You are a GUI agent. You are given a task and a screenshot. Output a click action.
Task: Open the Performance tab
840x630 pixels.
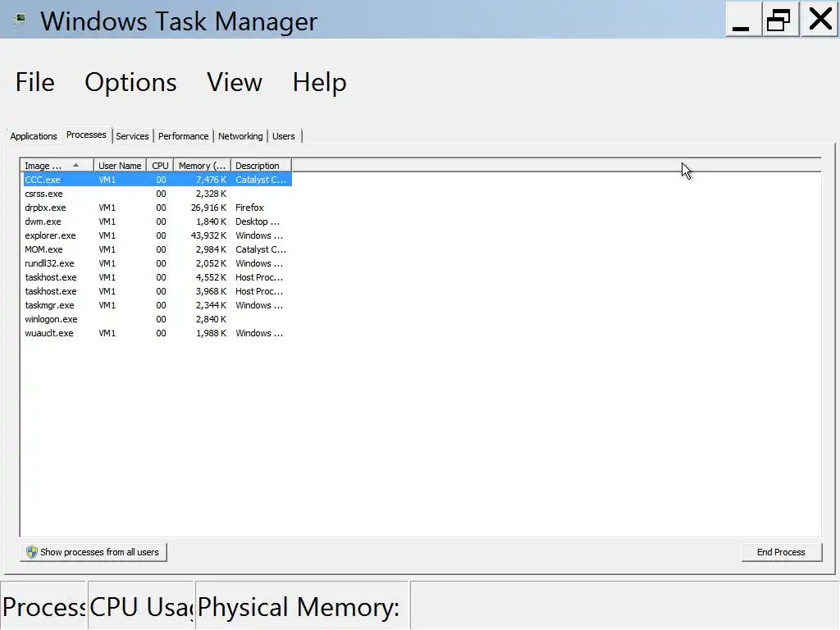[183, 136]
